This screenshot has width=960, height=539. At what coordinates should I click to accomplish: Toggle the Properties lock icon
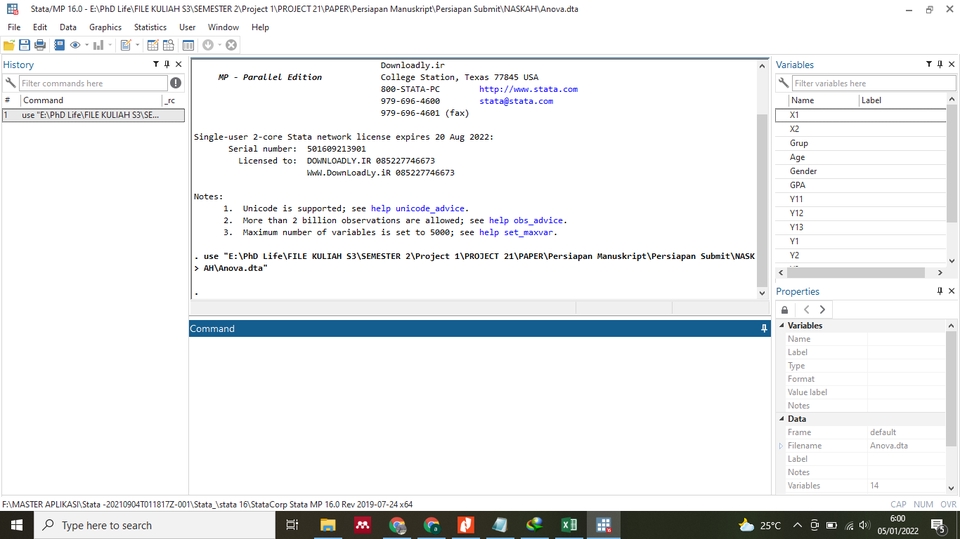(784, 310)
